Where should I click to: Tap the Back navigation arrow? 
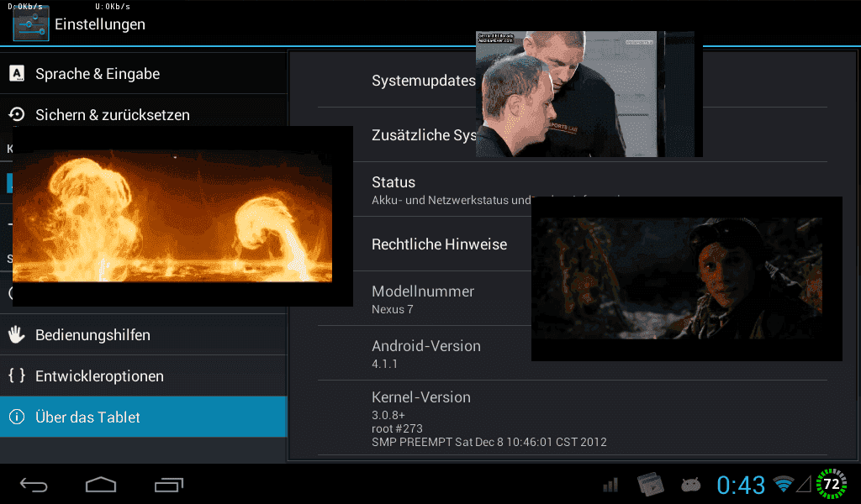pyautogui.click(x=34, y=485)
